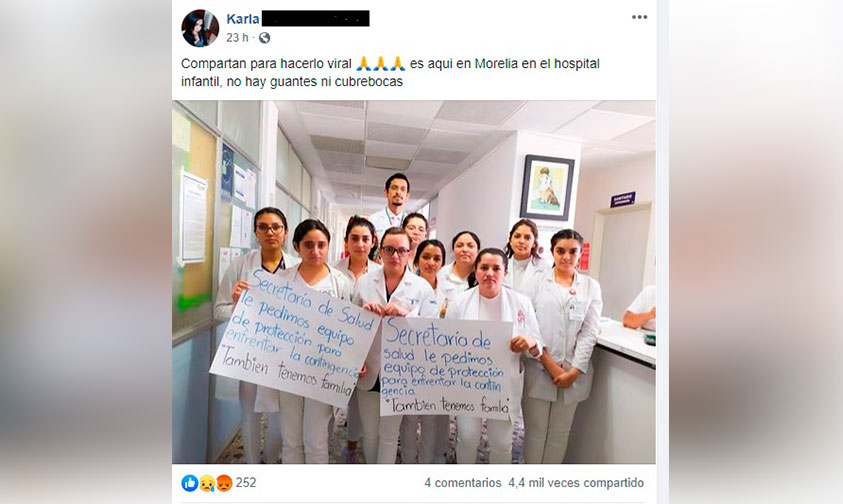Click the left handwritten Secretario de Salud sign

tap(295, 336)
